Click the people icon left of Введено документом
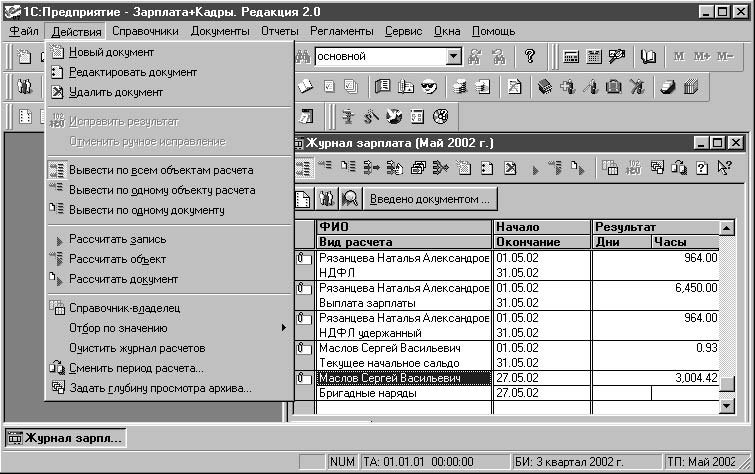Image resolution: width=755 pixels, height=474 pixels. coord(326,199)
